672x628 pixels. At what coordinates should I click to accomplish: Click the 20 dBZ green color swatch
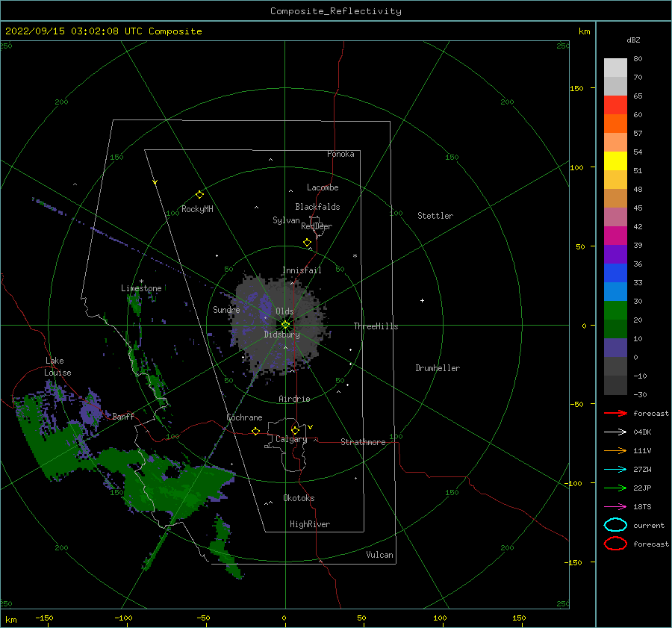(x=615, y=311)
